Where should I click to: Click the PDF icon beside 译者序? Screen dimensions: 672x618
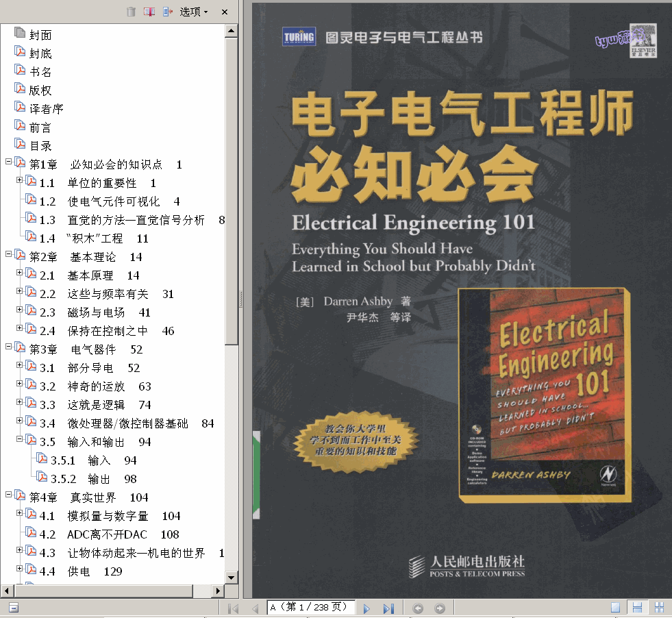point(20,107)
